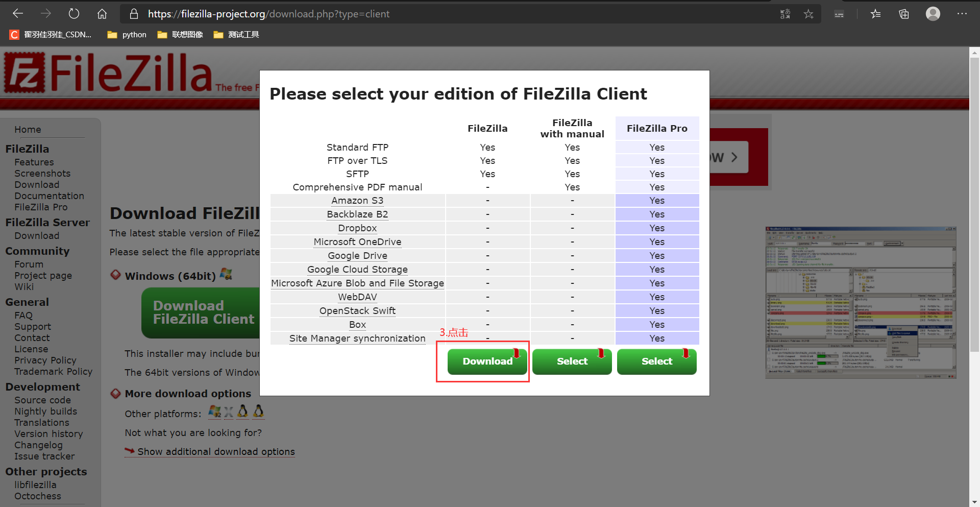Select the Windows 32-bit platform icon
The image size is (980, 507).
[x=215, y=412]
